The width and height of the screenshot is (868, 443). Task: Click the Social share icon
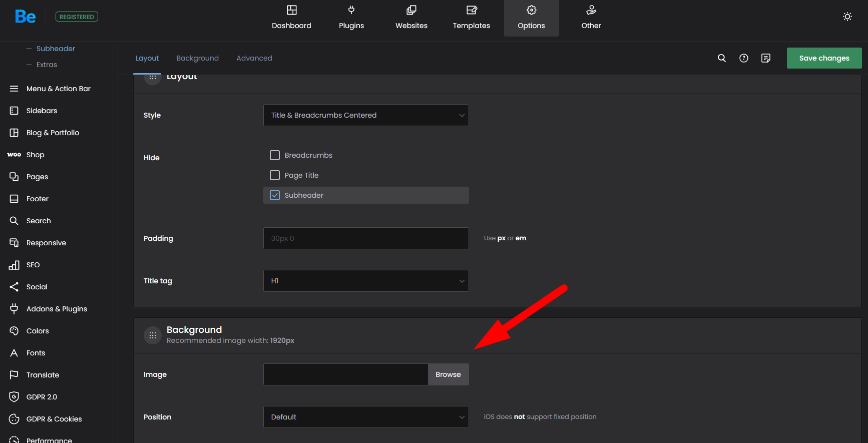(14, 287)
